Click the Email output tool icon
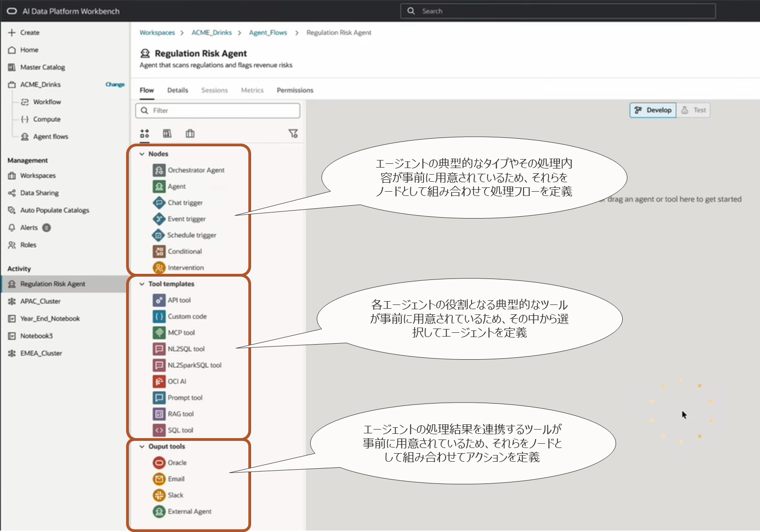 tap(159, 479)
